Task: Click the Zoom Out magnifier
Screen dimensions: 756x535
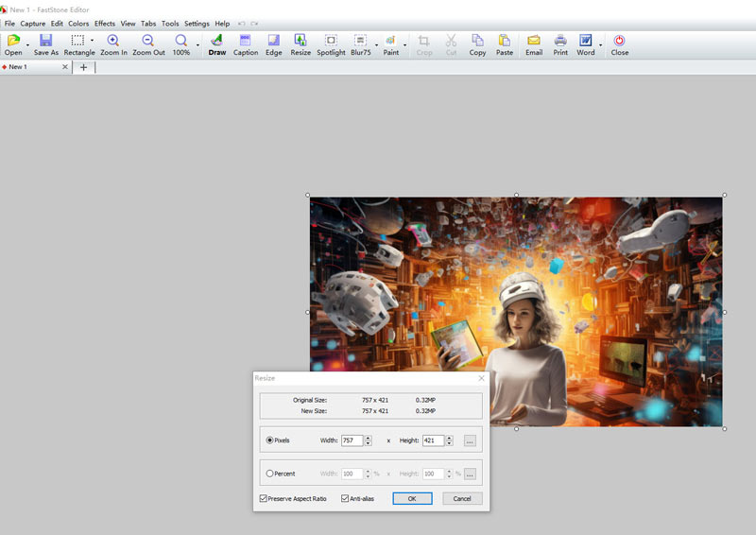Action: click(148, 44)
